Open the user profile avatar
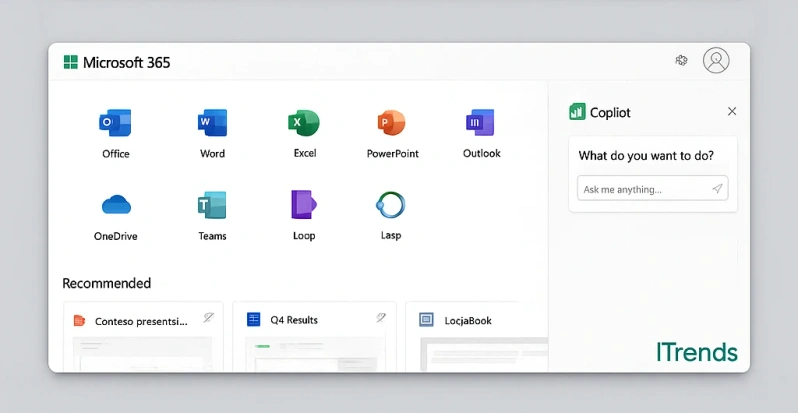 (716, 61)
